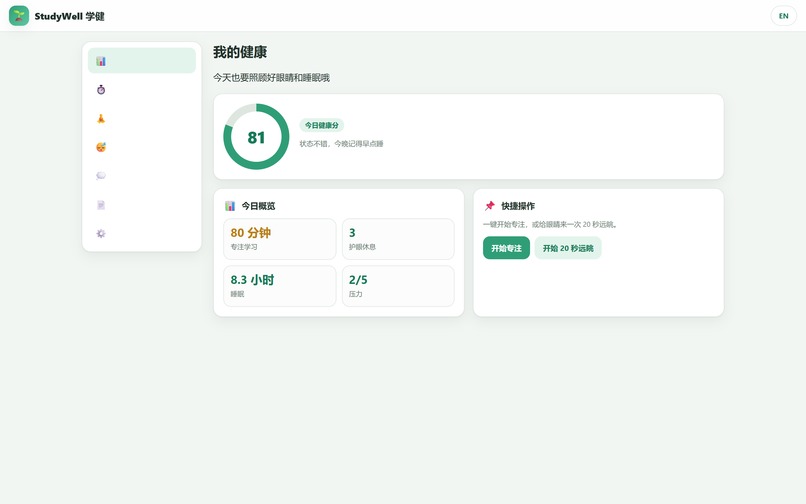Click the pushpin icon beside 快捷操作

pyautogui.click(x=489, y=206)
